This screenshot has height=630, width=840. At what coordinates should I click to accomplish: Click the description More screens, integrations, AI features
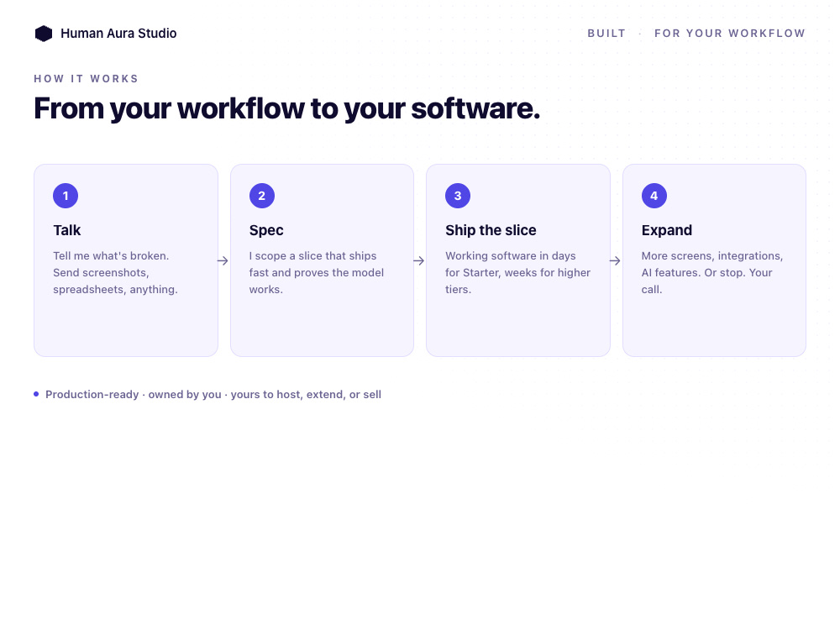click(x=712, y=273)
